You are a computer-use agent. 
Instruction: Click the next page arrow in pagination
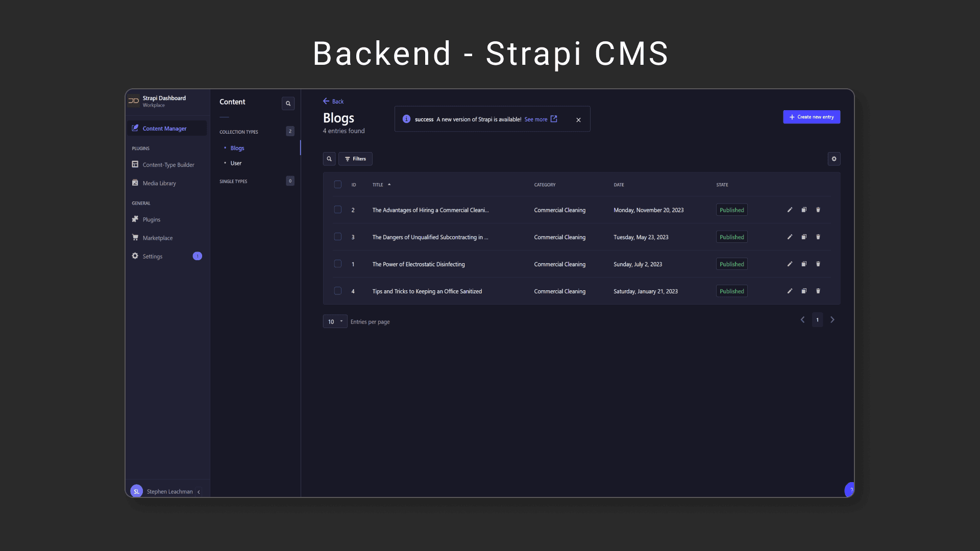tap(832, 319)
